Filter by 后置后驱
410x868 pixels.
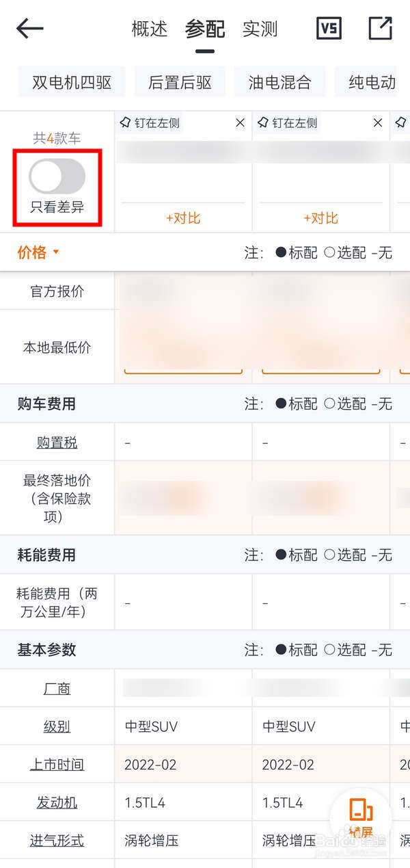click(180, 83)
